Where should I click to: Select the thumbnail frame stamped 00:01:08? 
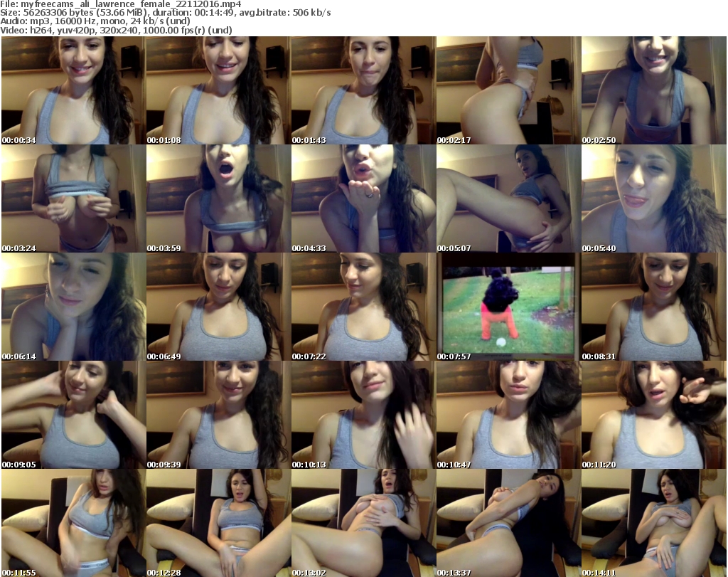point(219,90)
